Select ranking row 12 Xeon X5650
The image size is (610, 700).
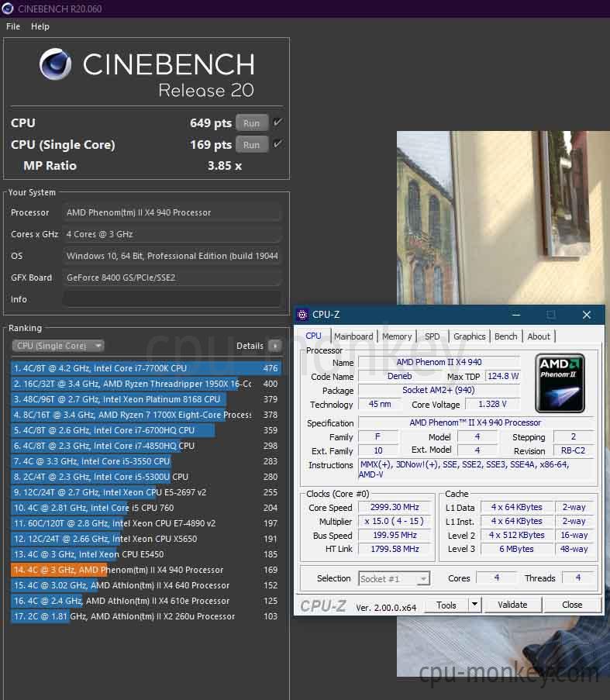click(146, 539)
